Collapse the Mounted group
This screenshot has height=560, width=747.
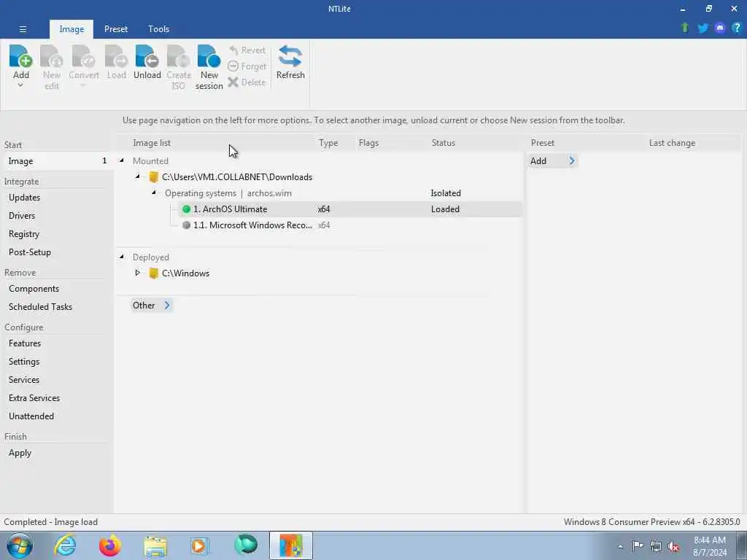coord(122,160)
